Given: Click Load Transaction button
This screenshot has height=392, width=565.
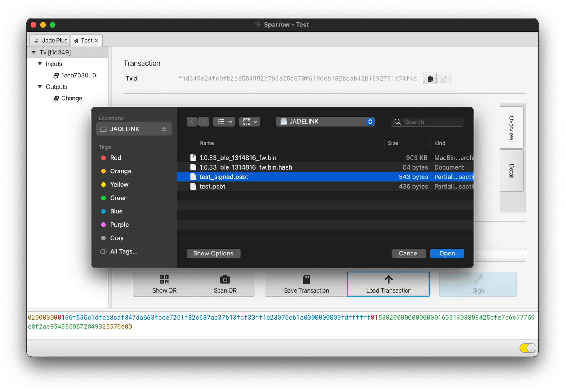Looking at the screenshot, I should pos(388,284).
